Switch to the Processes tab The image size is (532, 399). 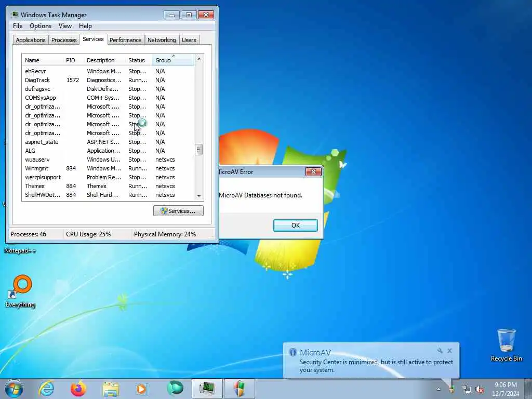(64, 39)
